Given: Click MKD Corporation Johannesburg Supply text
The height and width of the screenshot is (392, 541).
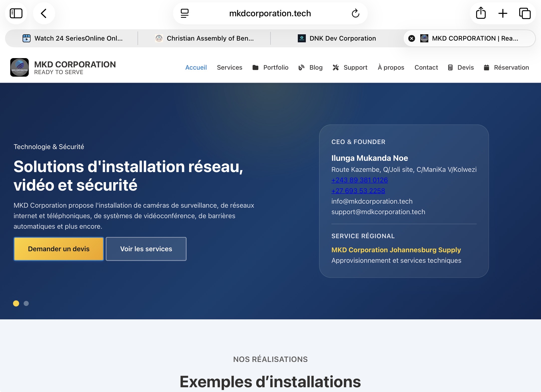Looking at the screenshot, I should point(396,250).
